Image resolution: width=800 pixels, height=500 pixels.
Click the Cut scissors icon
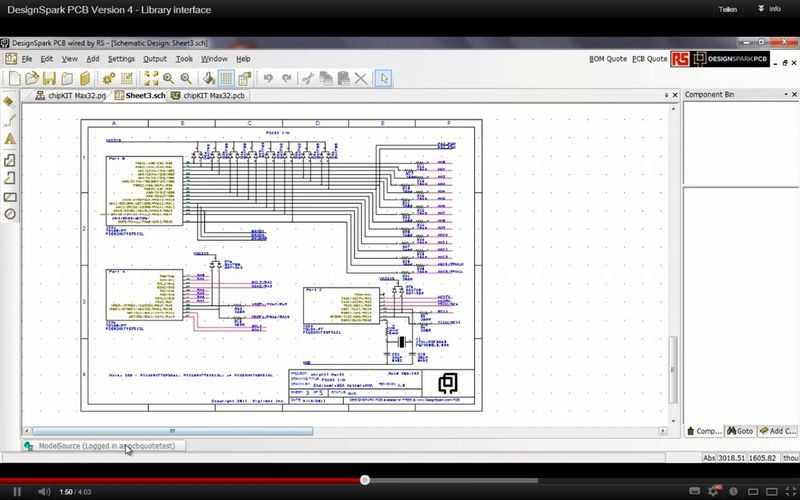tap(309, 78)
